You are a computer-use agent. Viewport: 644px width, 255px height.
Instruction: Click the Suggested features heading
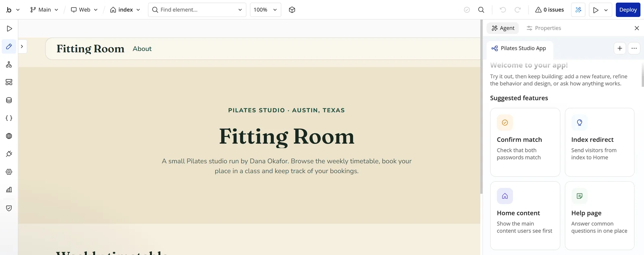click(519, 98)
